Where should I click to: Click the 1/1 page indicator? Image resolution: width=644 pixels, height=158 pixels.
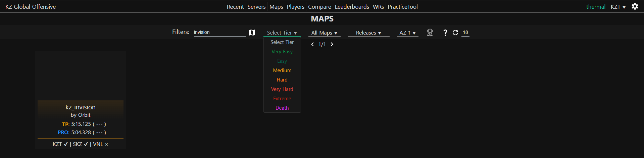pos(322,44)
